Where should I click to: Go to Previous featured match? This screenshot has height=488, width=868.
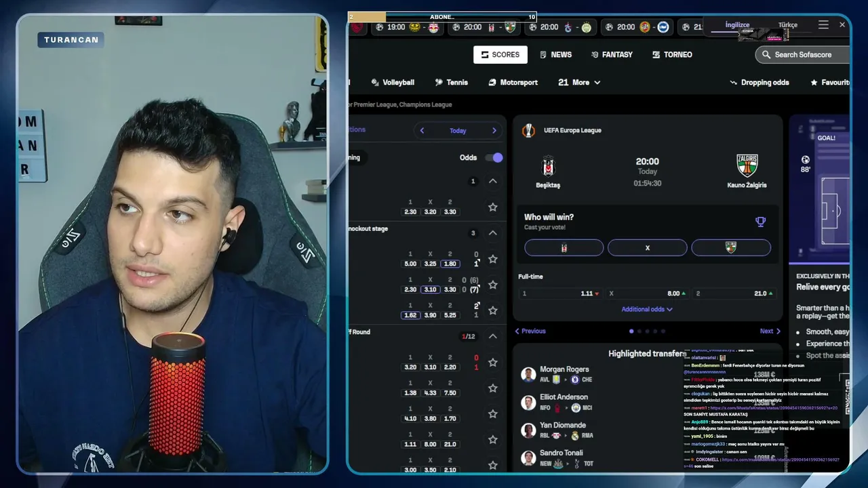tap(530, 331)
